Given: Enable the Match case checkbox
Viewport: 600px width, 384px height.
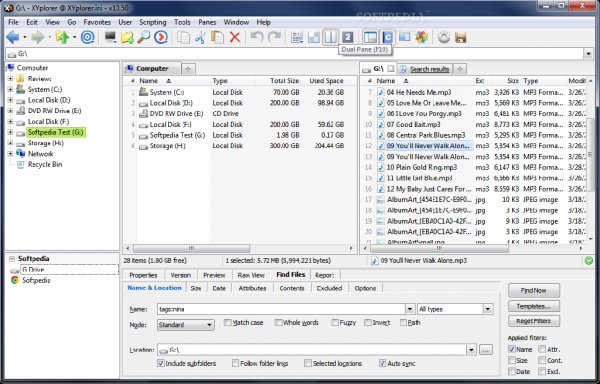Looking at the screenshot, I should pyautogui.click(x=227, y=322).
